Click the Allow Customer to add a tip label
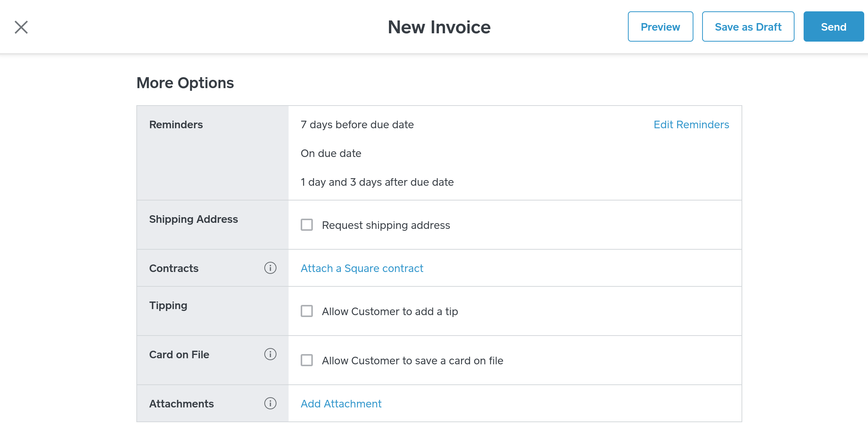 (390, 312)
